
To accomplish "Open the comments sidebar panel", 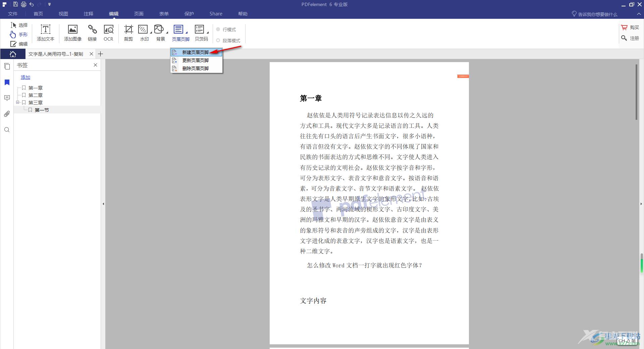I will click(7, 98).
